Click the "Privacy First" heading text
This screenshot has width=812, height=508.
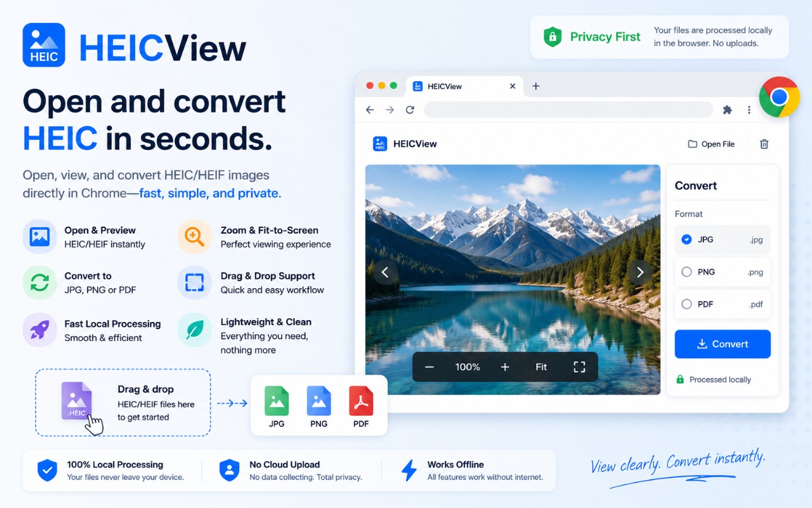pos(605,37)
